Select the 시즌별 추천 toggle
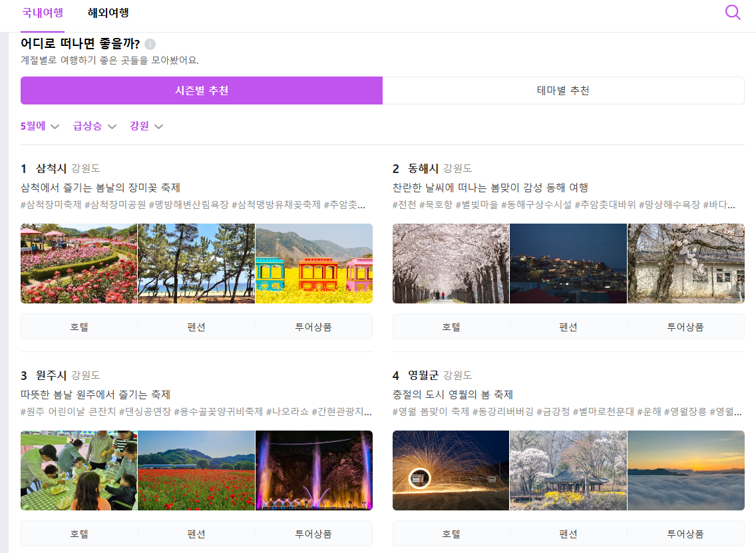 (201, 91)
